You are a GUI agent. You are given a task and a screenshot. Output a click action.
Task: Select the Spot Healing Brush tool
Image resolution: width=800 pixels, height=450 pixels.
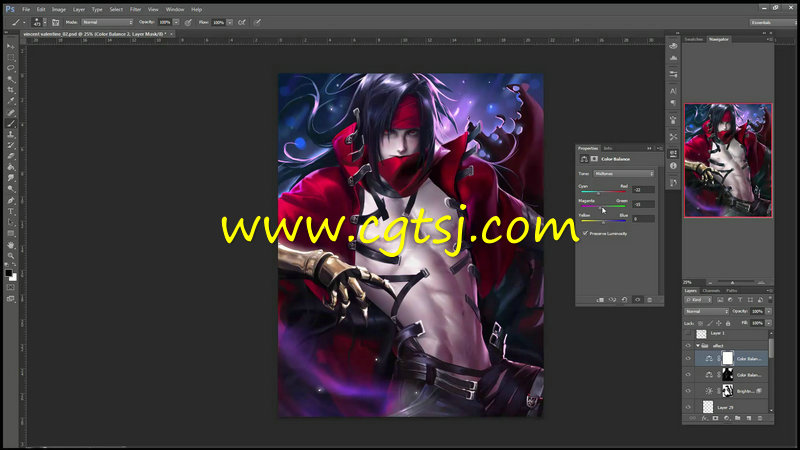[x=11, y=112]
